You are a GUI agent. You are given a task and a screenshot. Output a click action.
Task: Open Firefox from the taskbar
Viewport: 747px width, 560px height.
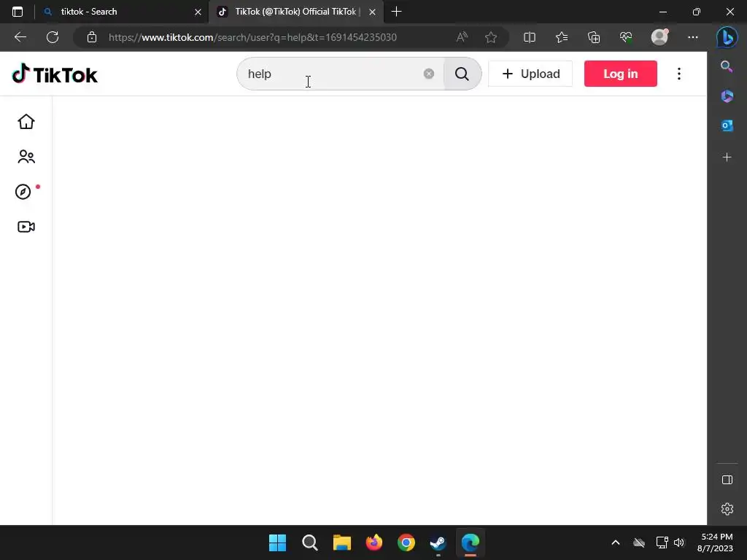[374, 542]
